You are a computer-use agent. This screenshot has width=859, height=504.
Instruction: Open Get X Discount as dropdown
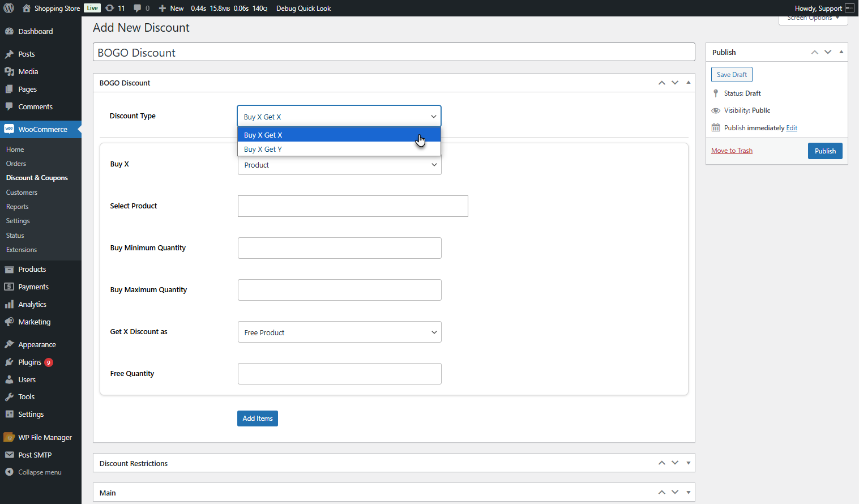339,332
